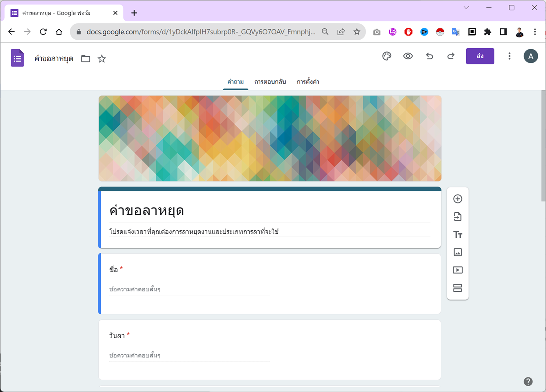This screenshot has width=546, height=392.
Task: Click the form header banner image
Action: pos(270,138)
